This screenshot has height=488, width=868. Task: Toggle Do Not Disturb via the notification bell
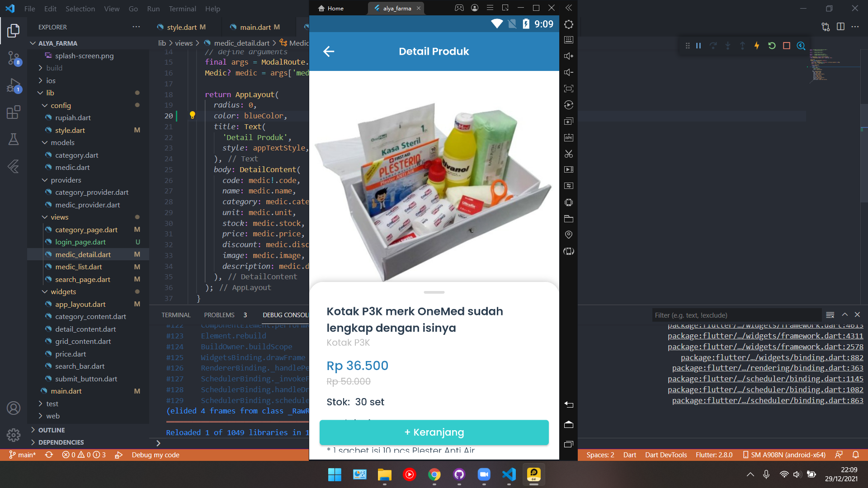coord(856,455)
